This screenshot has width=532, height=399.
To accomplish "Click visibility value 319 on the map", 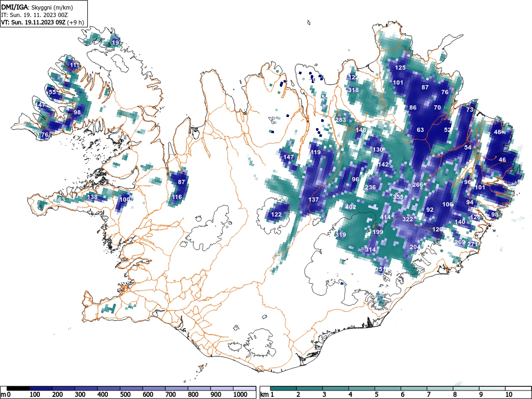I will pos(340,235).
